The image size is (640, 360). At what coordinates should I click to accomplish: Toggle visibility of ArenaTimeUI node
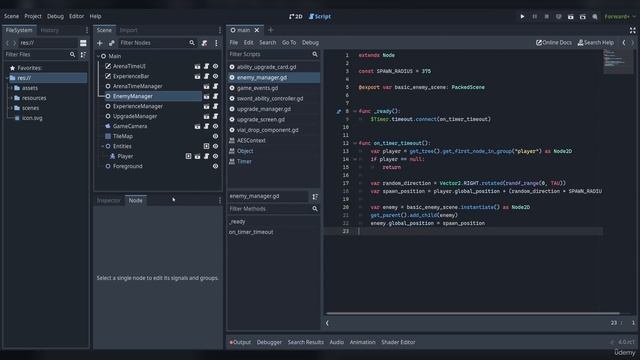click(x=216, y=66)
